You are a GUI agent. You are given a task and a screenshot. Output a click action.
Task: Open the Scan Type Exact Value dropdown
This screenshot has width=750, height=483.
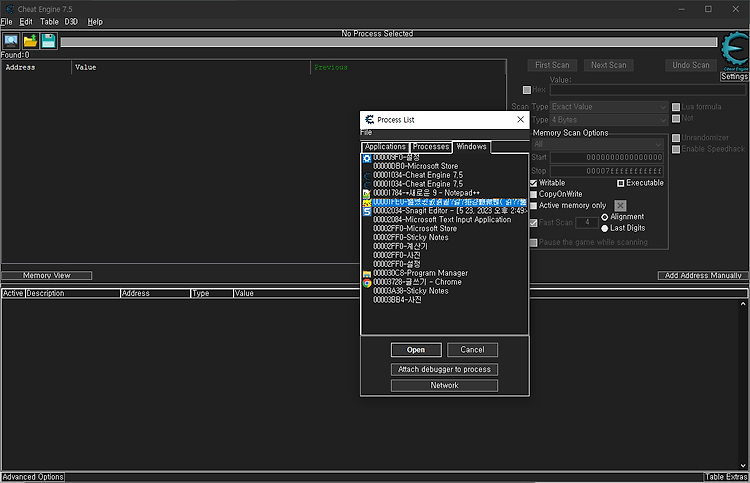pos(609,107)
